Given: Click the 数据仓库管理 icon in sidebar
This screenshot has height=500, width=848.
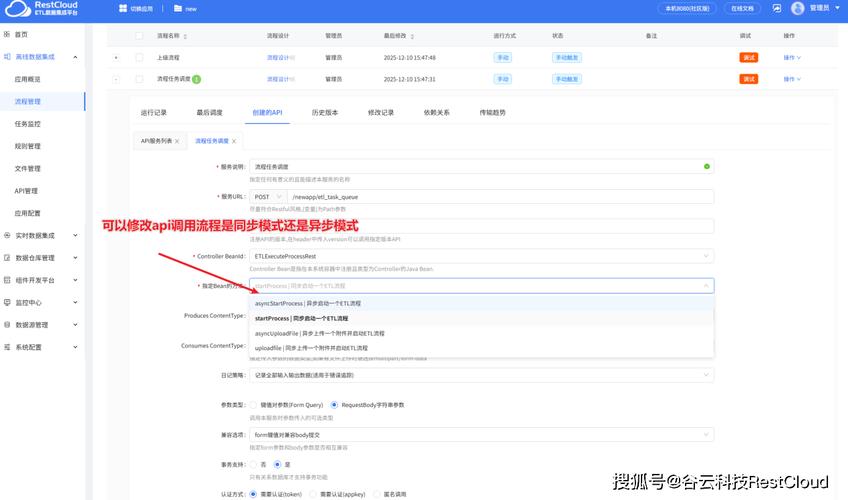Looking at the screenshot, I should pos(8,257).
